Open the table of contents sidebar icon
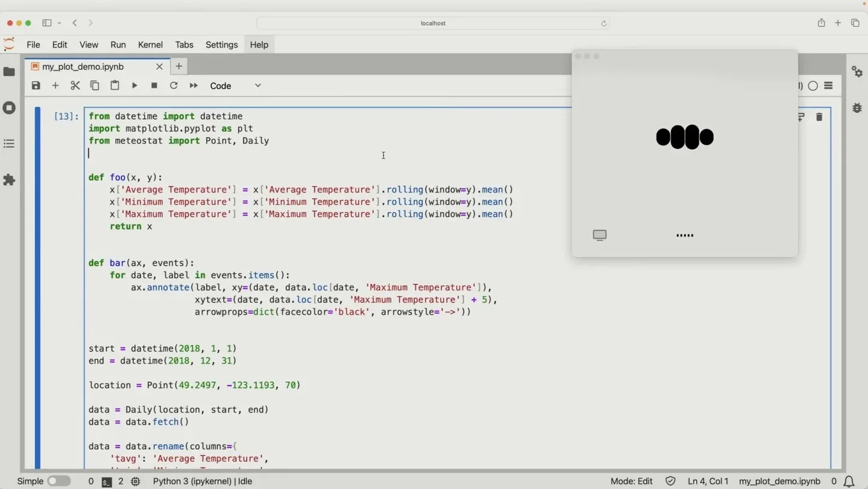The width and height of the screenshot is (868, 489). click(9, 143)
